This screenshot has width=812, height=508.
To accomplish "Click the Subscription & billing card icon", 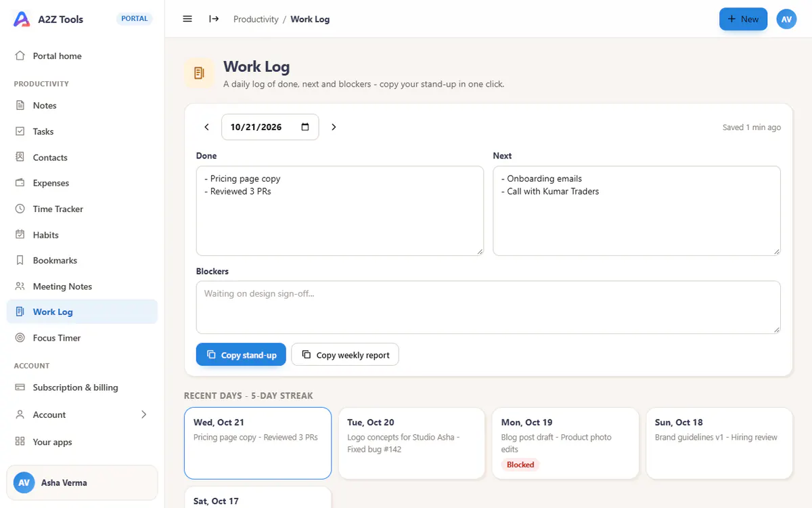I will pyautogui.click(x=20, y=387).
